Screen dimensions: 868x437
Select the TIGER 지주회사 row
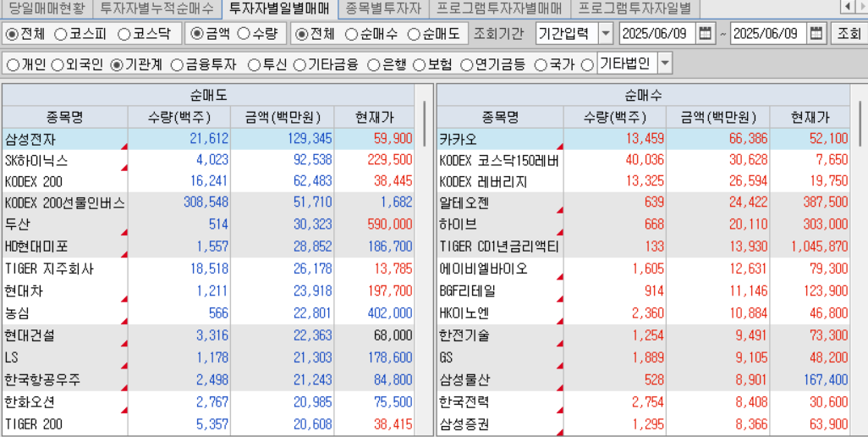point(208,269)
